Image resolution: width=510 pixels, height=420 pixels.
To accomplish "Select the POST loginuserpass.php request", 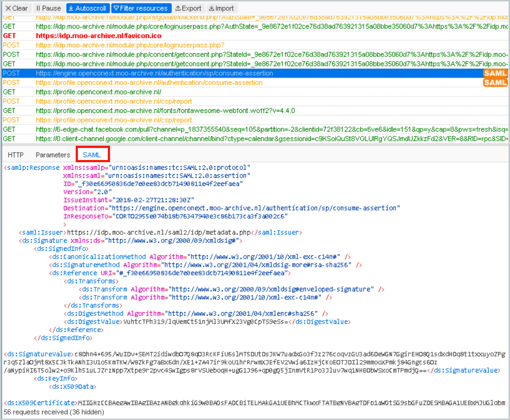I will point(130,45).
